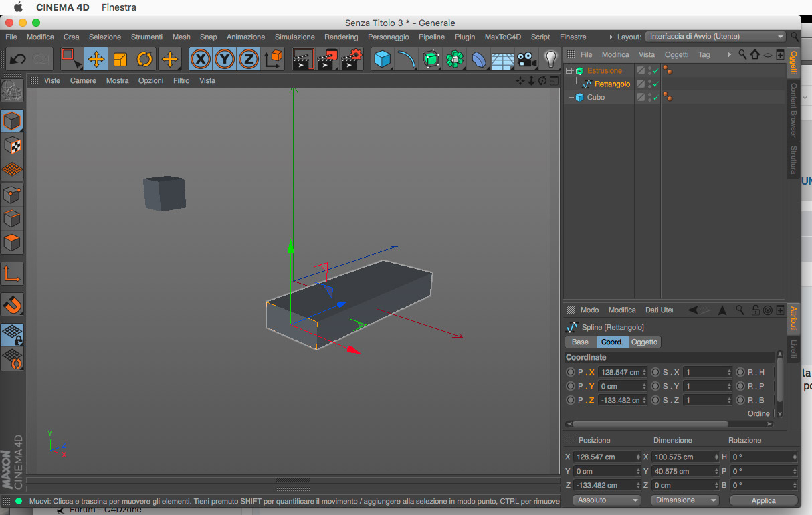Activate the Scale tool
This screenshot has height=515, width=812.
[x=120, y=59]
